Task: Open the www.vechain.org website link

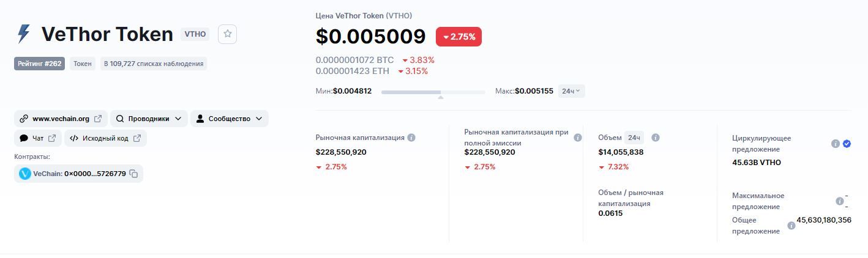Action: 61,119
